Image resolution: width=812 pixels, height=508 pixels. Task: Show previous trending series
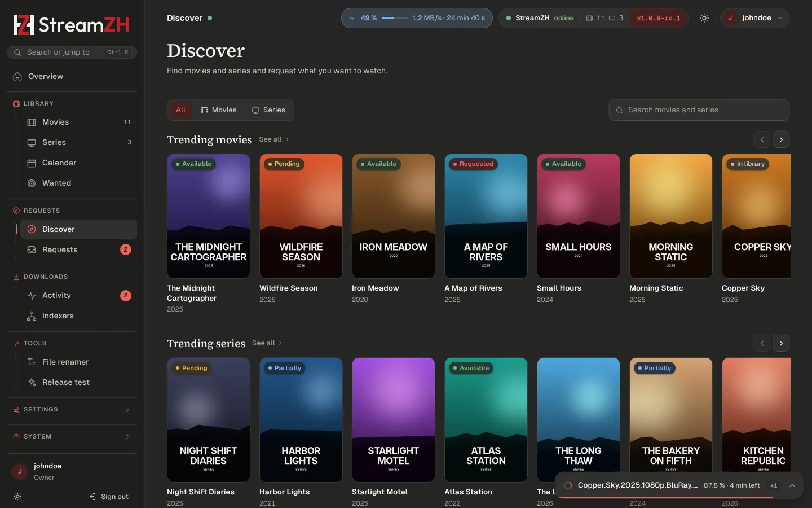[762, 343]
